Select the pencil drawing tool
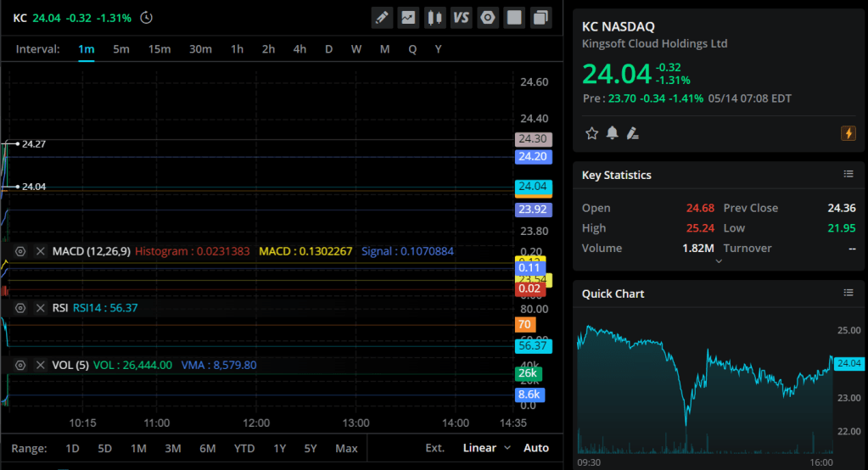Screen dimensions: 868x470 click(383, 17)
